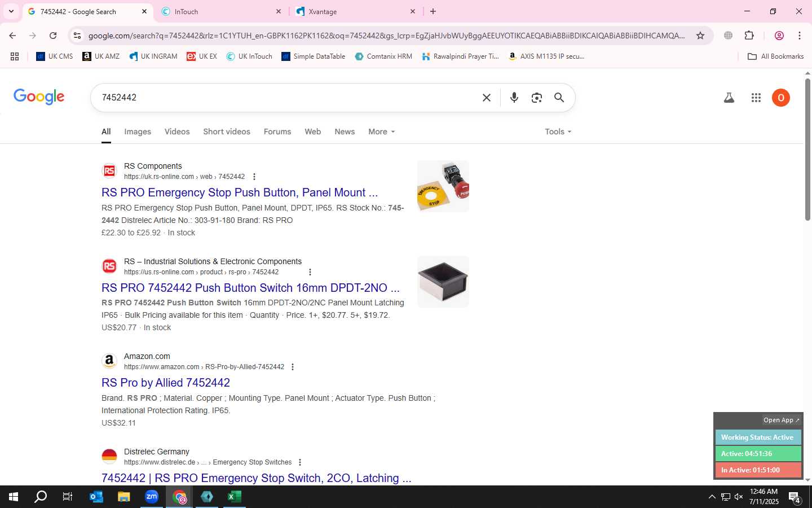
Task: Open Excel from the taskbar
Action: click(235, 497)
